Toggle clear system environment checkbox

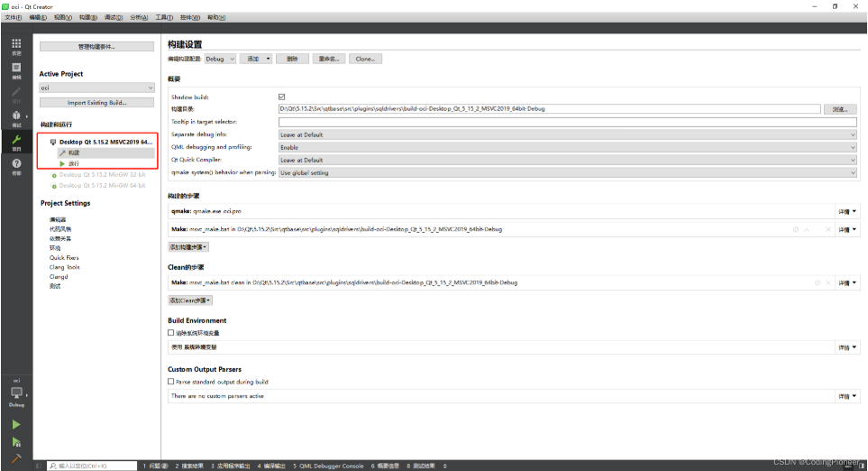[171, 332]
